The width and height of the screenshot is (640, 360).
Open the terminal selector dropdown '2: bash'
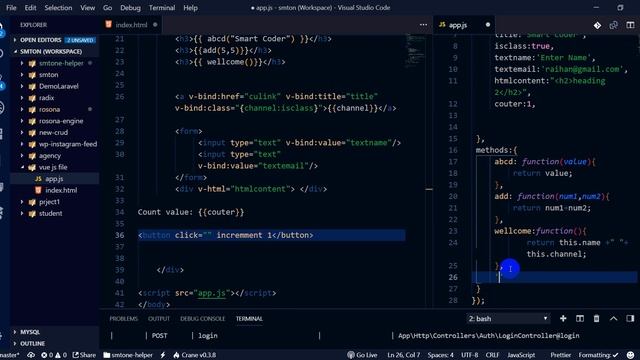click(508, 319)
